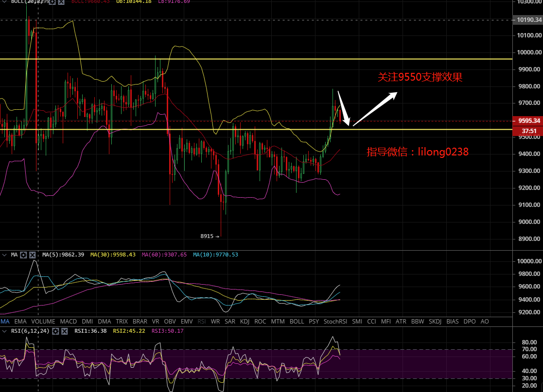Collapse the RSI panel chevron
The width and height of the screenshot is (543, 392).
pyautogui.click(x=4, y=331)
